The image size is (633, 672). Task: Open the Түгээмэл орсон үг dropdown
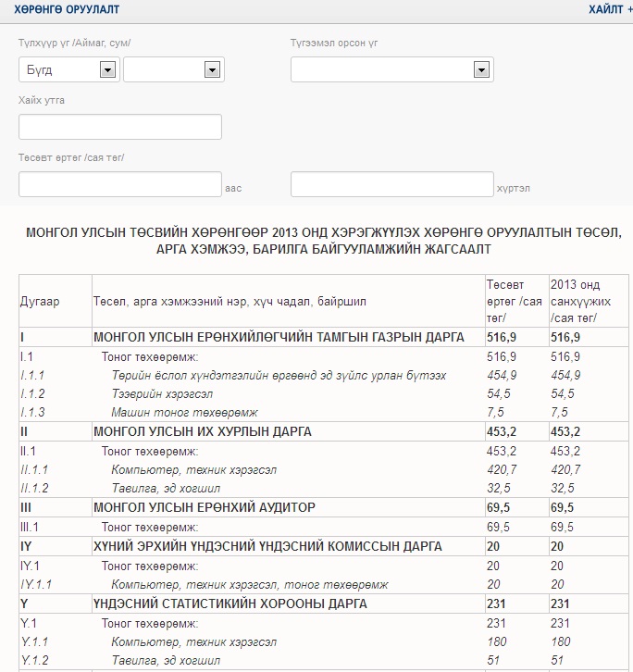(391, 70)
